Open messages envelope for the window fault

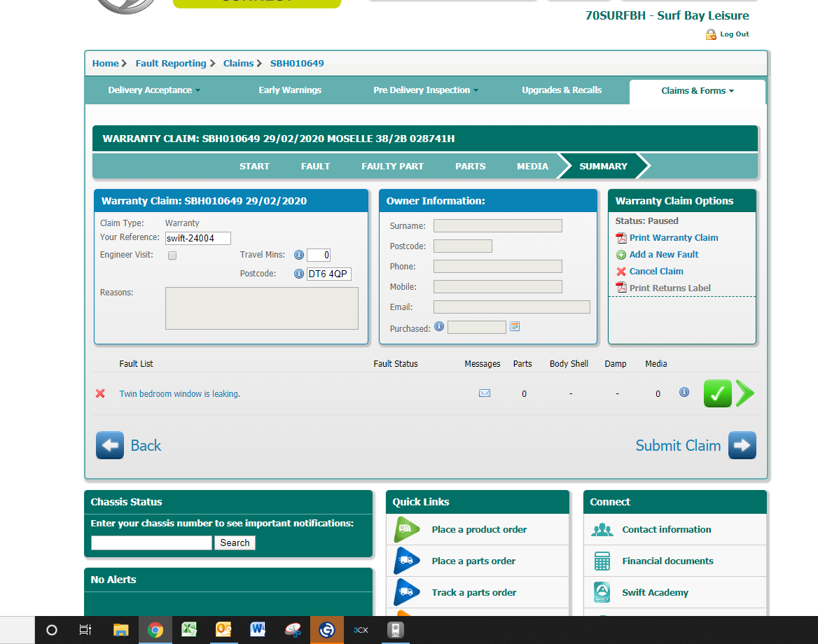point(485,393)
